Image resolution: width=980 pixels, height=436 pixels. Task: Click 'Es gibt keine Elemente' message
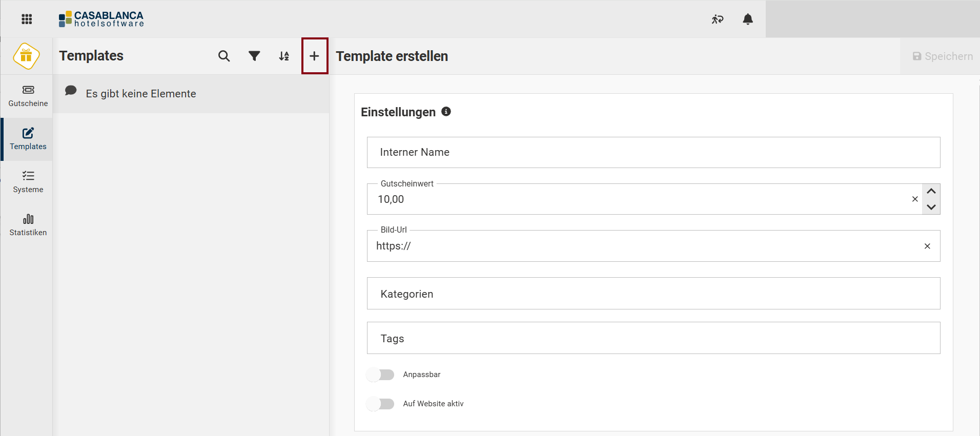[141, 94]
